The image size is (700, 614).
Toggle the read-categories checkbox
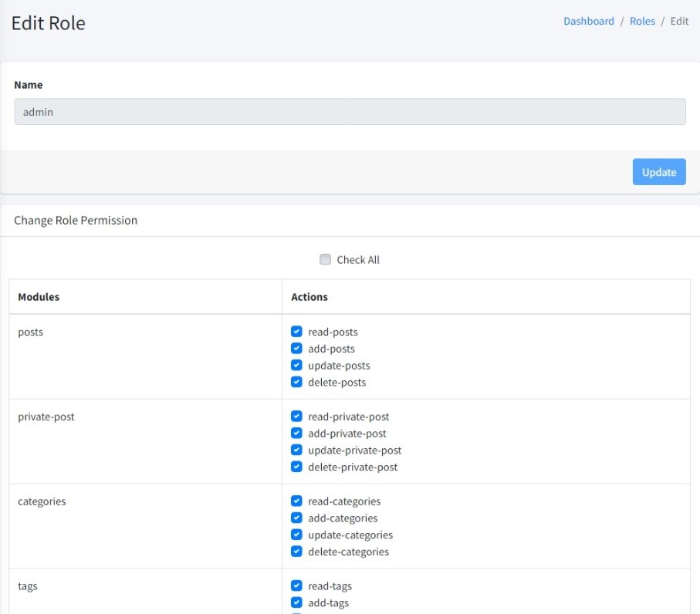pos(296,501)
